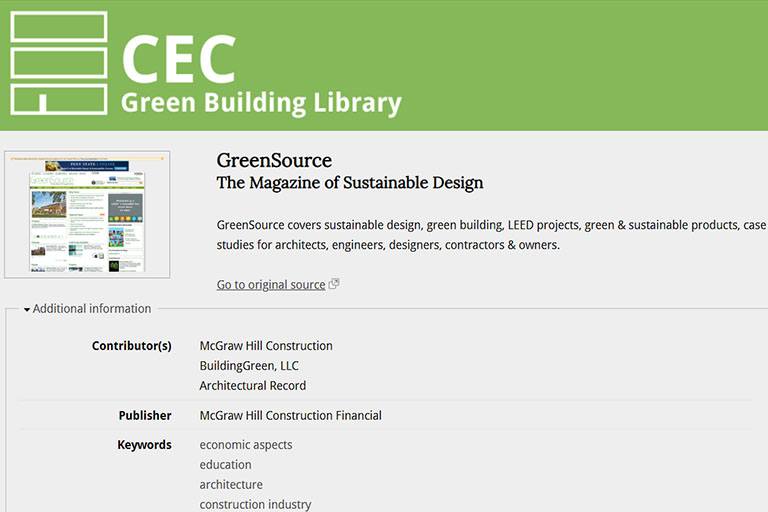Click the Green Building Library heading
This screenshot has width=768, height=512.
click(261, 103)
